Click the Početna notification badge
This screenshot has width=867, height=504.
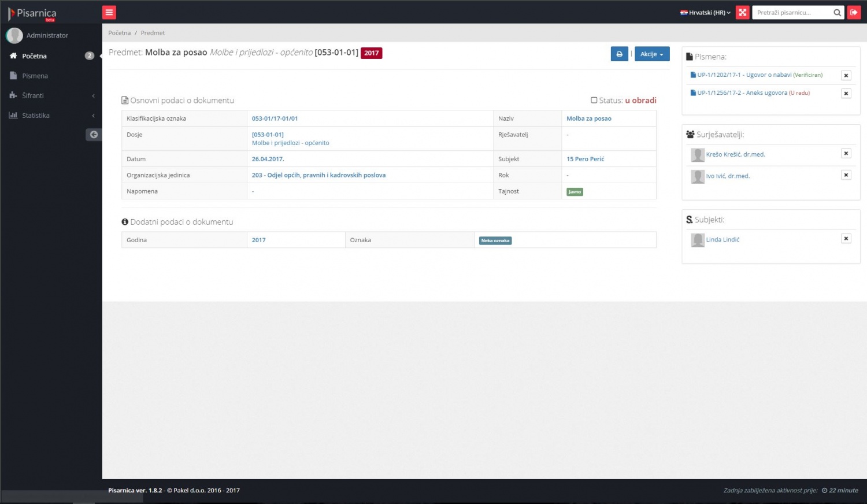(x=90, y=56)
